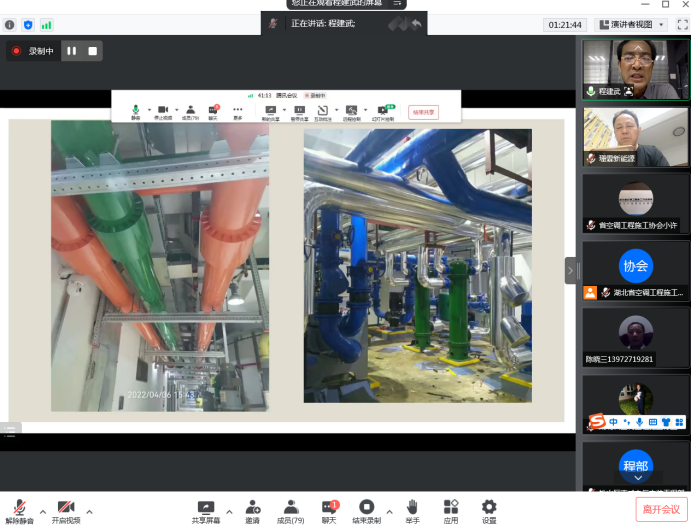Click 停止视频 in the shared-screen toolbar
The image size is (692, 528).
(163, 112)
